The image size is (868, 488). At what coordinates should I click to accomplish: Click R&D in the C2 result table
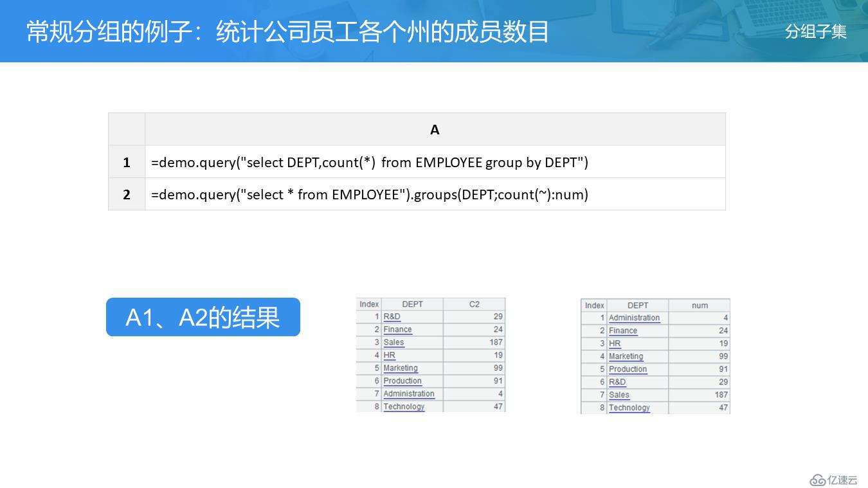[x=392, y=317]
